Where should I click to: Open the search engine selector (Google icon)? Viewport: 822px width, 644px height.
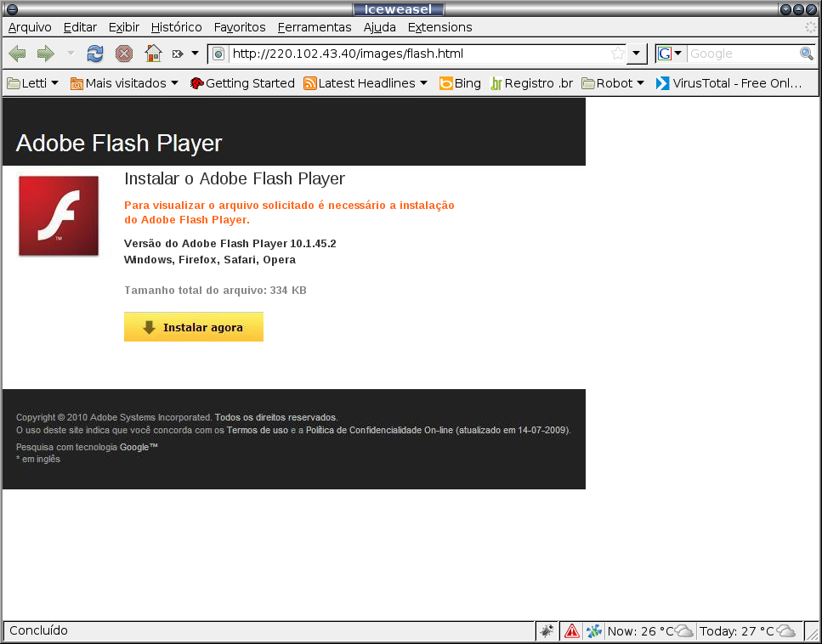670,54
